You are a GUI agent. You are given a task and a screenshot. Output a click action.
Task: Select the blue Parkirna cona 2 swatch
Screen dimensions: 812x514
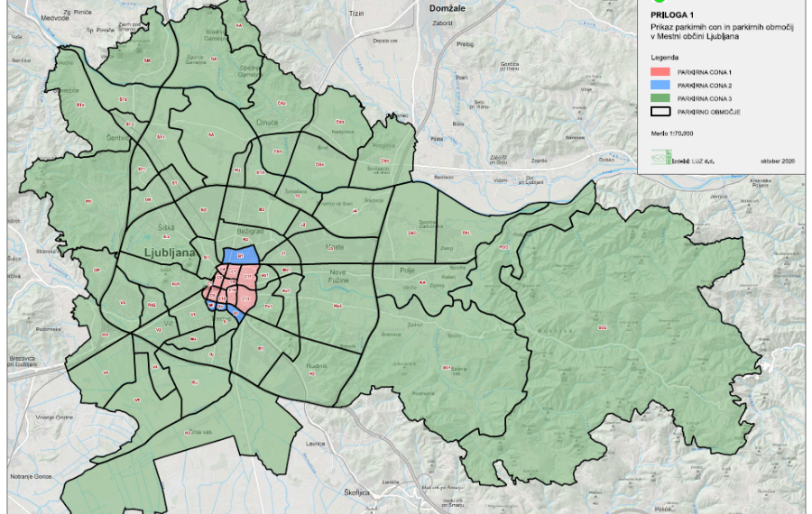point(661,84)
